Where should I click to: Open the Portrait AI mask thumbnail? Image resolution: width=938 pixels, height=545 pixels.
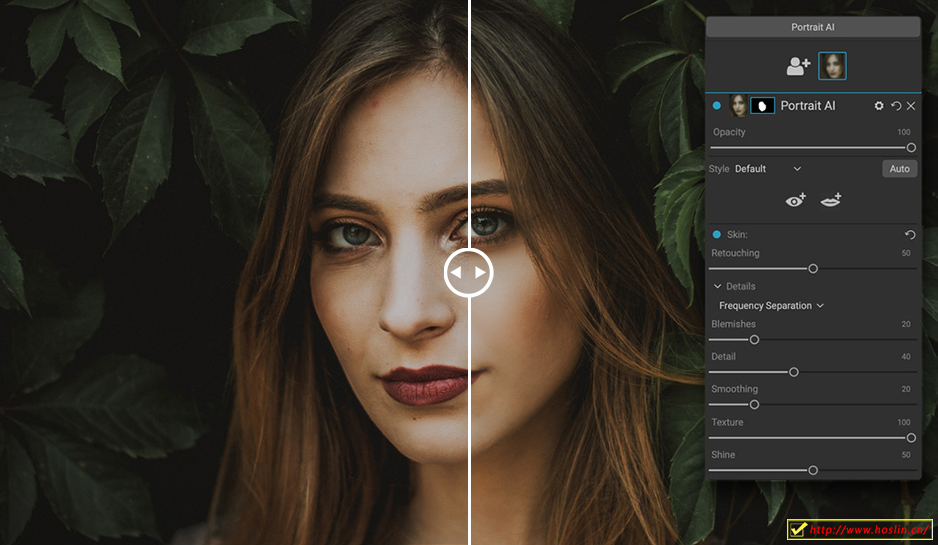pos(762,106)
